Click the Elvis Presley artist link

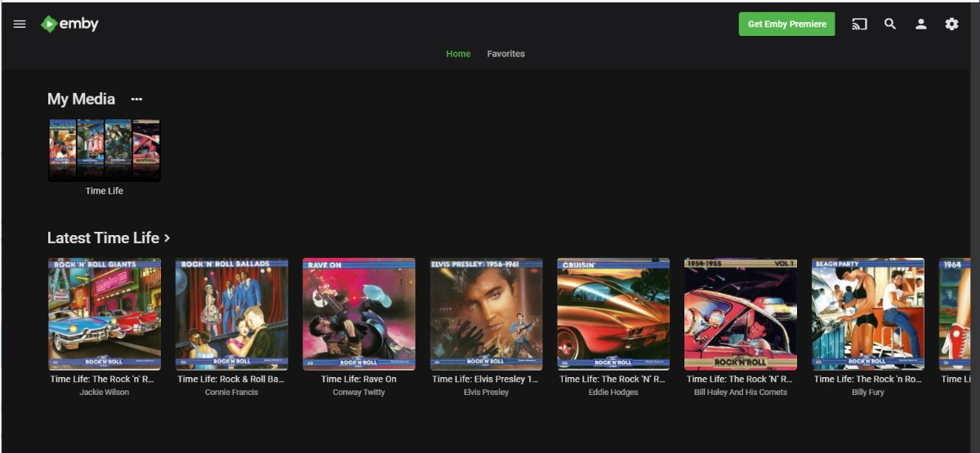487,393
